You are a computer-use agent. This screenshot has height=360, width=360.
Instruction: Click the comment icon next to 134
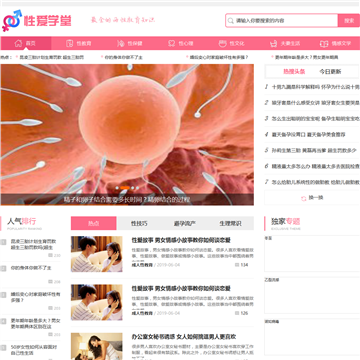[237, 265]
